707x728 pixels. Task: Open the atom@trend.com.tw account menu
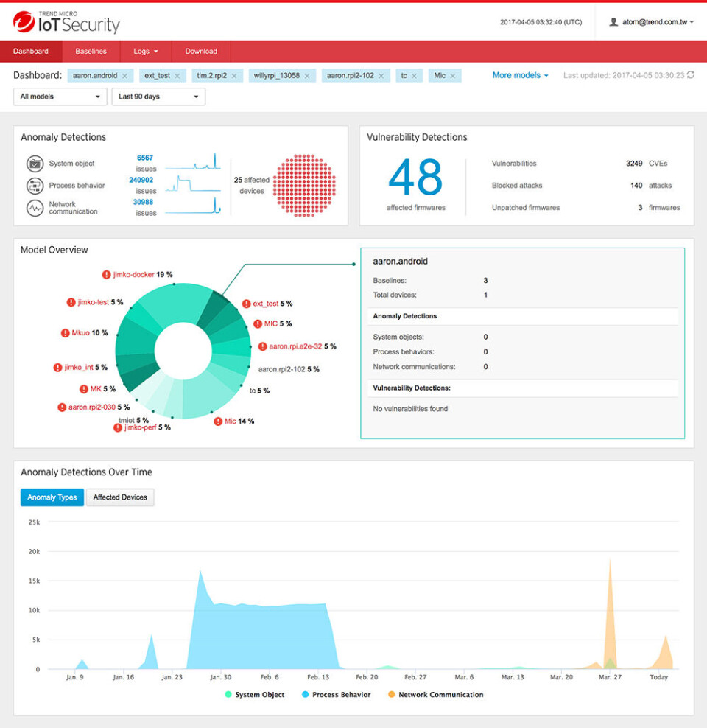tap(652, 22)
